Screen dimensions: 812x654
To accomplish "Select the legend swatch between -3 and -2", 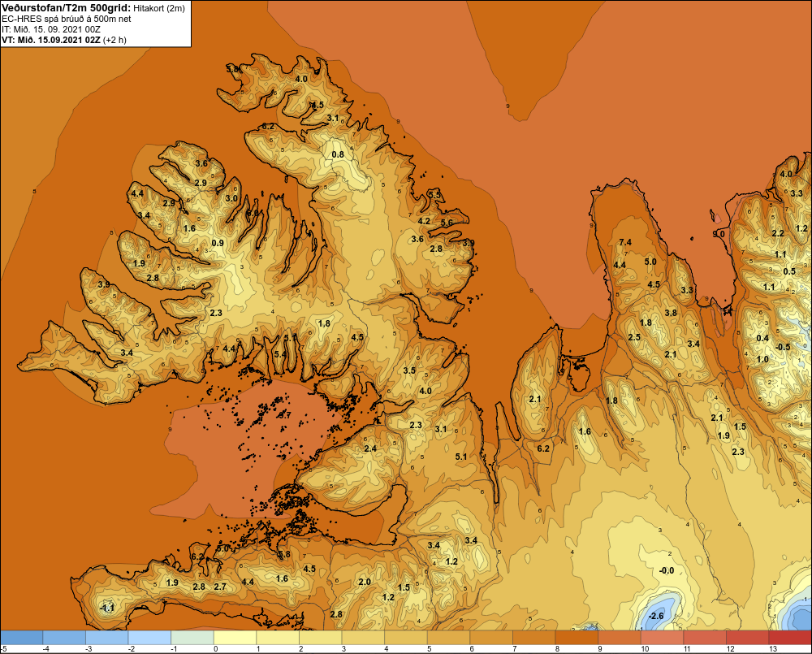I will point(106,638).
